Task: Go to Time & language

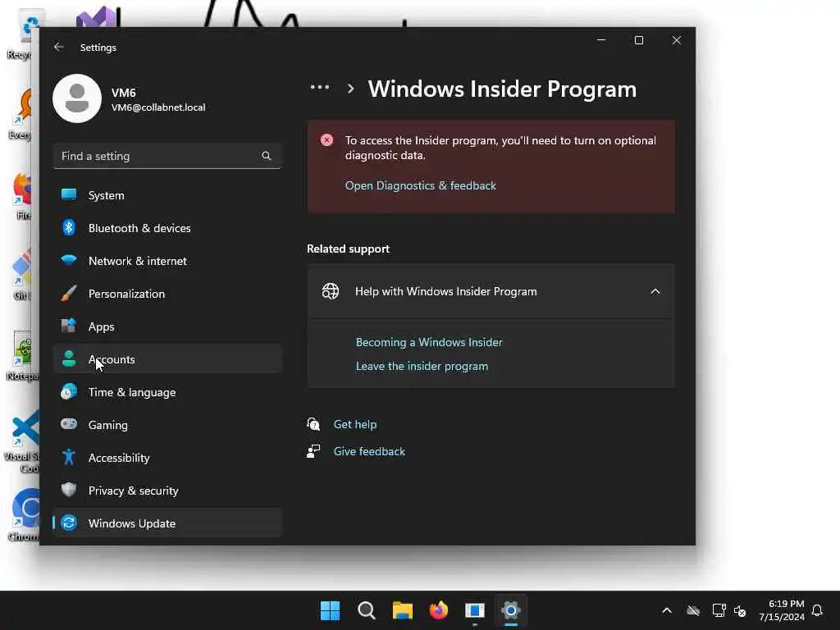Action: (167, 392)
